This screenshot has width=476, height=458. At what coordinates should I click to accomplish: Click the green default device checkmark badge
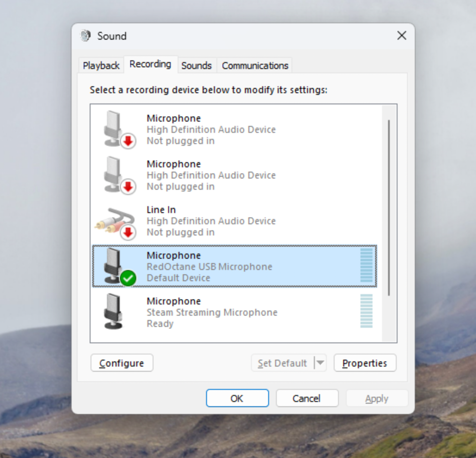pyautogui.click(x=128, y=278)
